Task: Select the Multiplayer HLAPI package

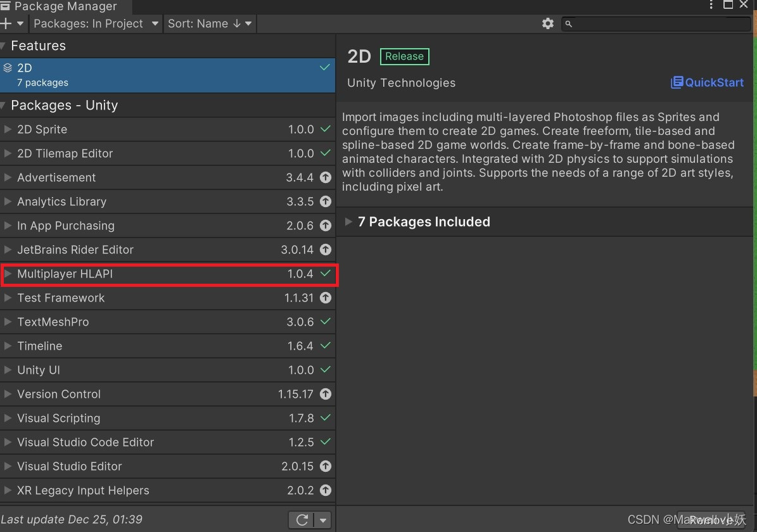Action: pyautogui.click(x=167, y=274)
